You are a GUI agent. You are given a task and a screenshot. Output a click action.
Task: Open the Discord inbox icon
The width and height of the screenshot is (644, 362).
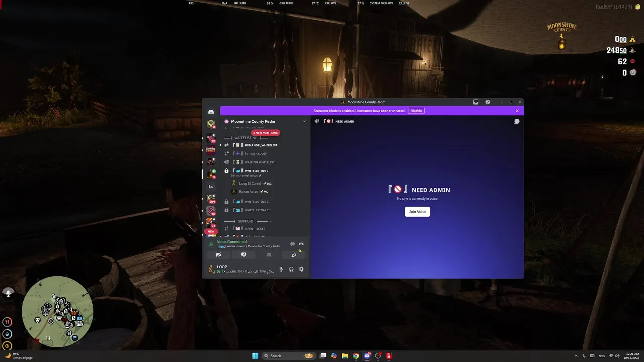coord(476,102)
